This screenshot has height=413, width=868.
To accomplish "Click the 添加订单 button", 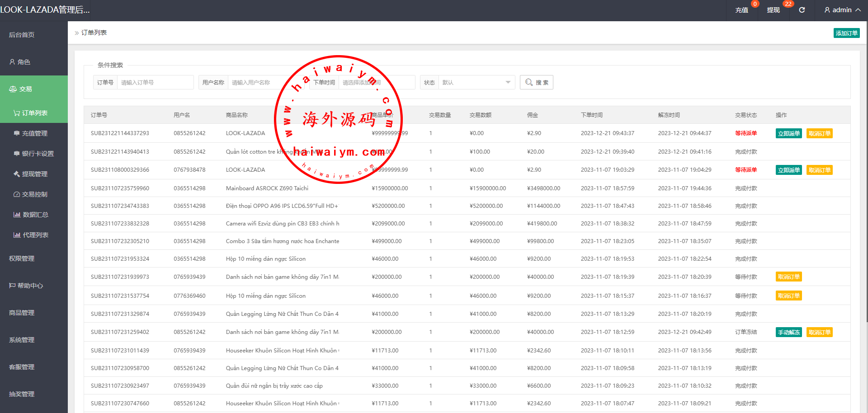I will pyautogui.click(x=846, y=33).
